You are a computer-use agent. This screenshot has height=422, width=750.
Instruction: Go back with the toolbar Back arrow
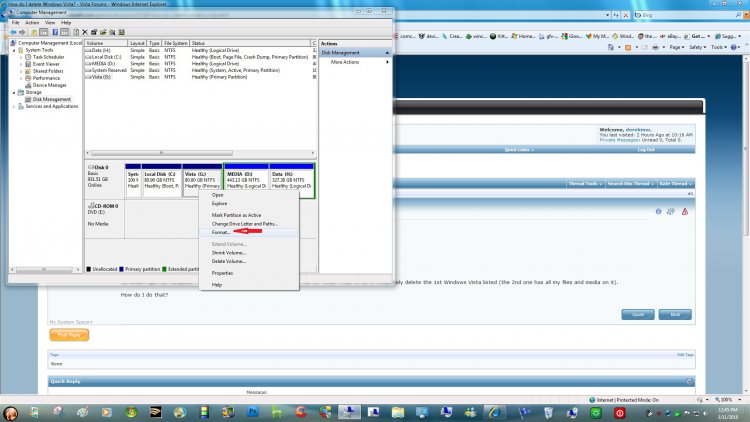13,32
